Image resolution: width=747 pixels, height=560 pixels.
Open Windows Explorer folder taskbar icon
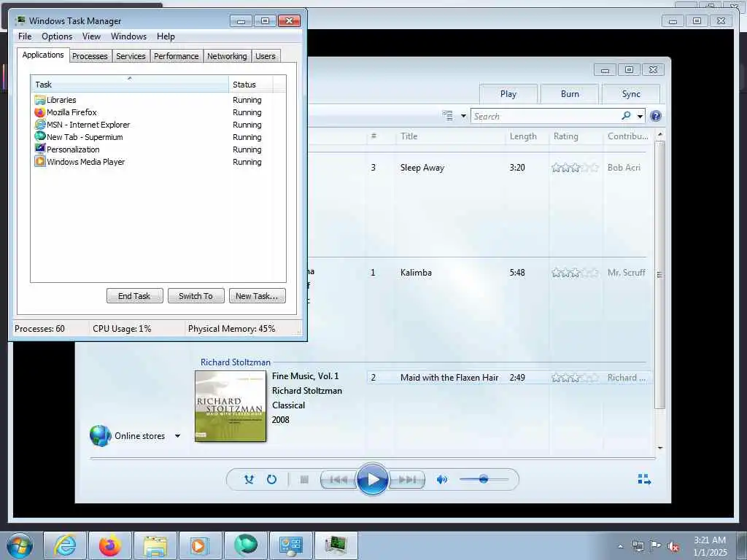click(x=155, y=545)
